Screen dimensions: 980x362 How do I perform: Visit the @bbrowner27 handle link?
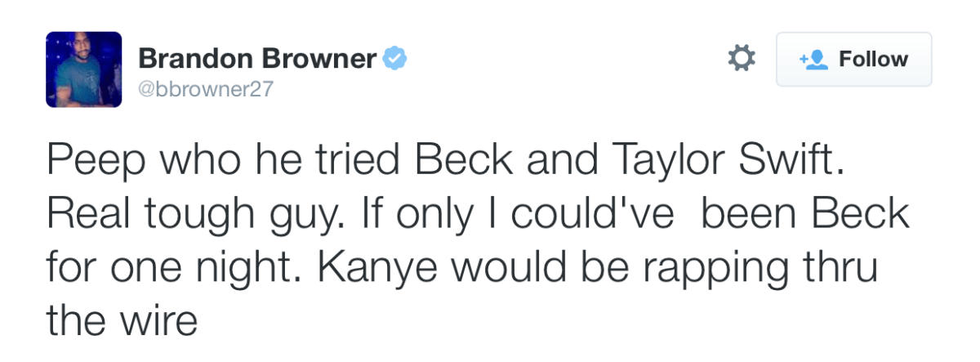(x=205, y=90)
